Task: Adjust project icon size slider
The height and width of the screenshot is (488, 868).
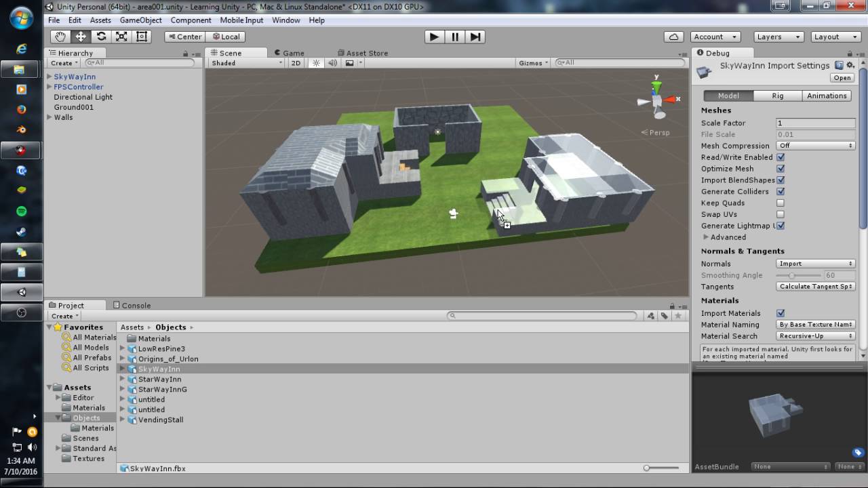Action: [x=661, y=468]
